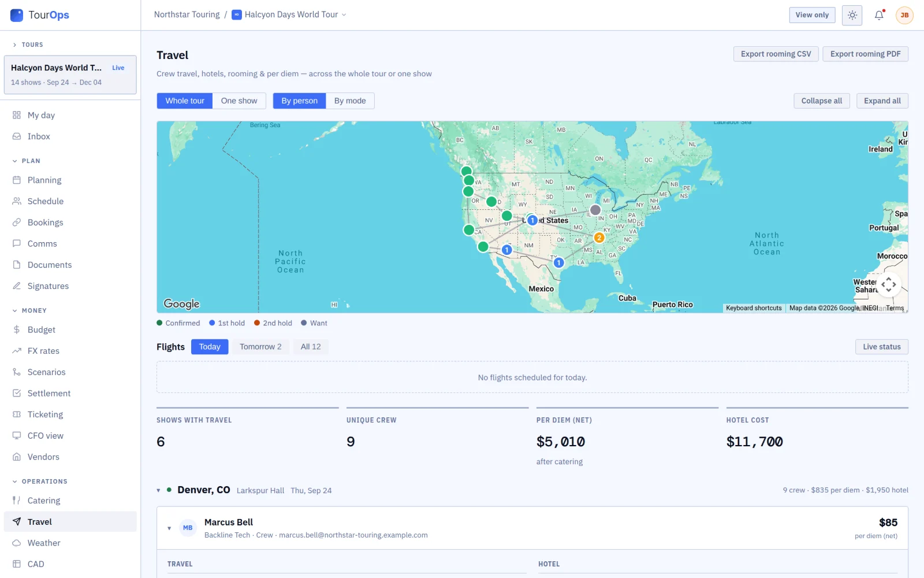Open the Documents file icon

click(17, 265)
